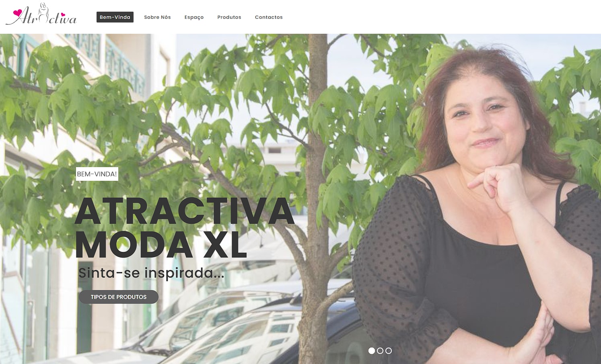Viewport: 601px width, 364px height.
Task: Click the BEM-VINDA! label badge
Action: [x=97, y=174]
